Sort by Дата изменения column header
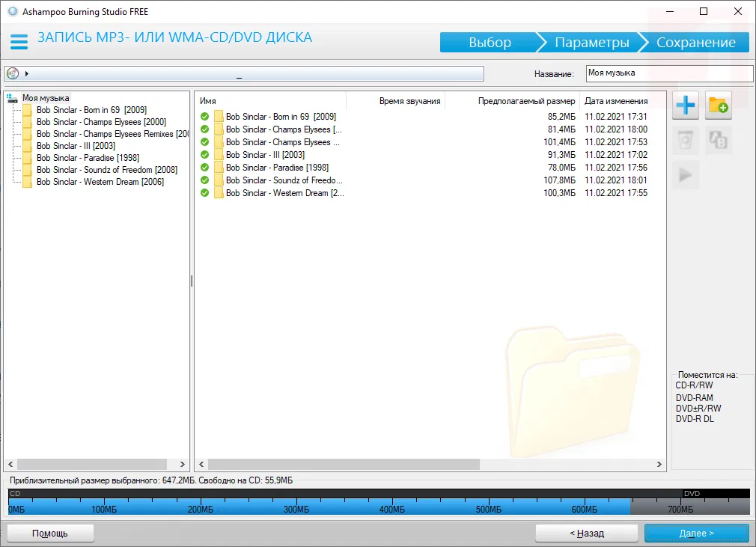 [x=616, y=101]
